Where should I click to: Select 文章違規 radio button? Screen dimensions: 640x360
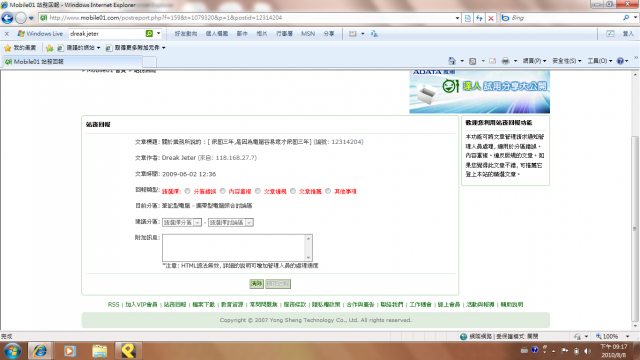[x=258, y=191]
